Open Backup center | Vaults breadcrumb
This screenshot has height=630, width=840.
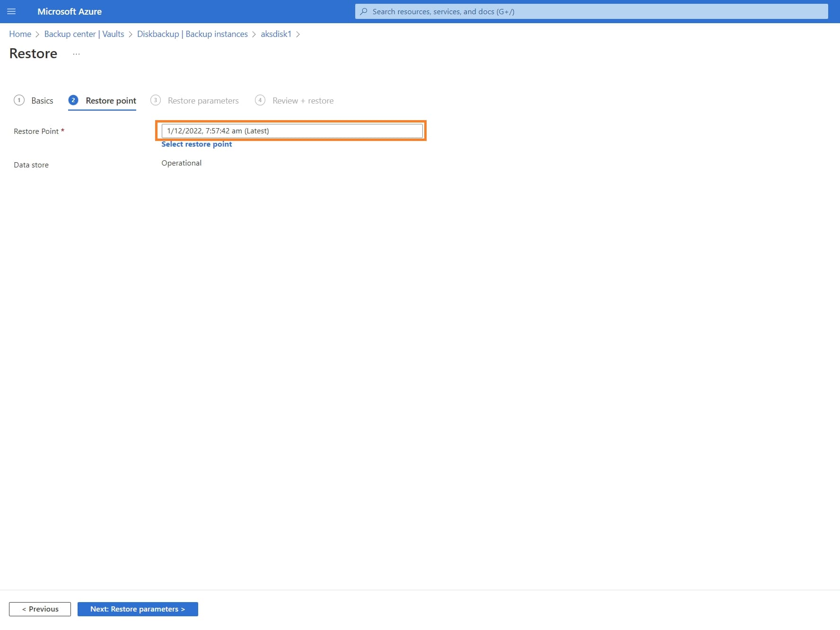84,34
